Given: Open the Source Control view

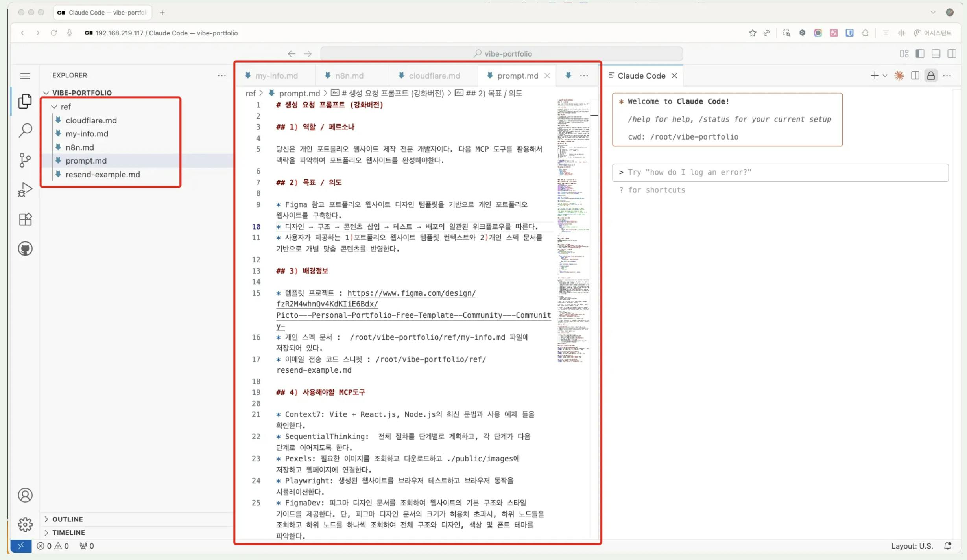Looking at the screenshot, I should click(25, 160).
